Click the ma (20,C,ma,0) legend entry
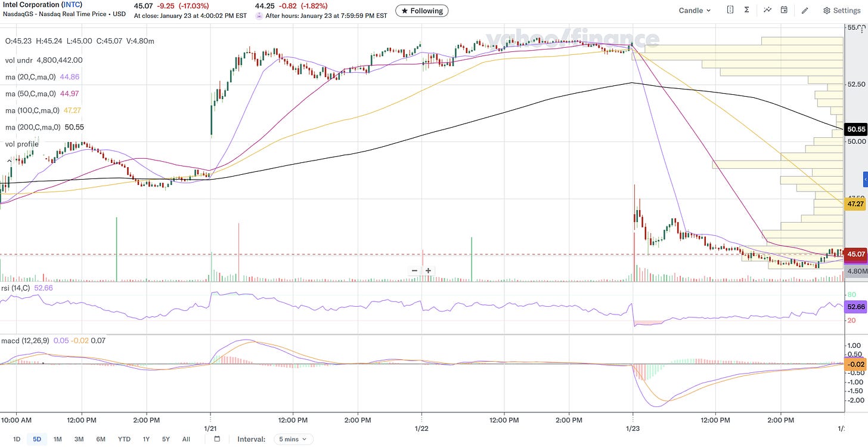This screenshot has height=447, width=868. (x=43, y=77)
